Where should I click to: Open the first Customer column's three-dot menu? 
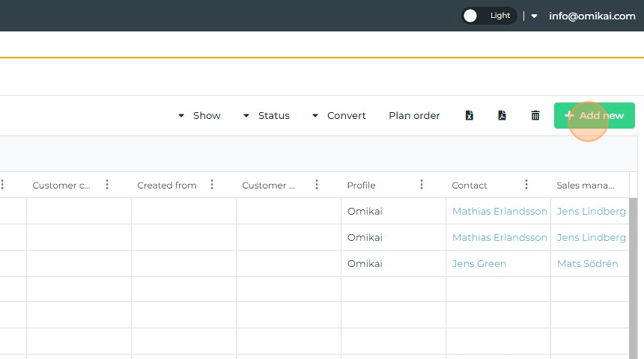coord(107,185)
